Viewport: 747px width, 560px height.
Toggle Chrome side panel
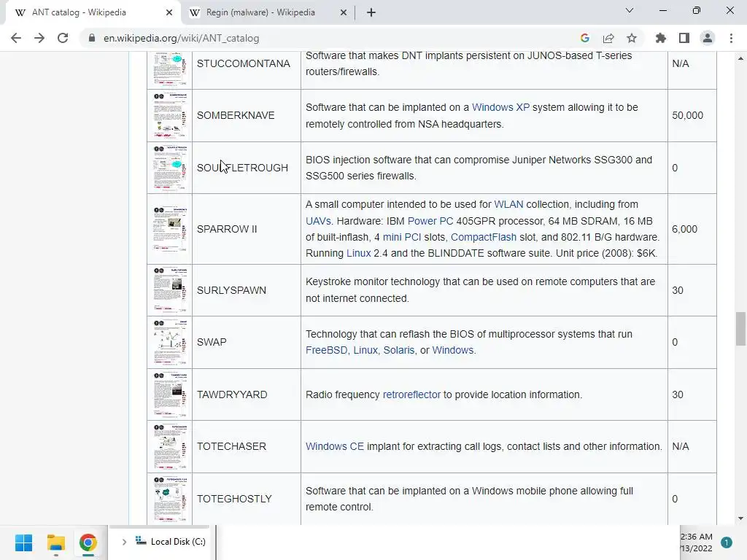point(684,38)
